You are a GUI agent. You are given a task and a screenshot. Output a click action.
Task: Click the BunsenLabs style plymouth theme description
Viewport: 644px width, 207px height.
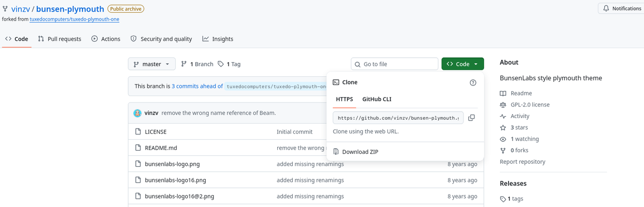point(551,78)
